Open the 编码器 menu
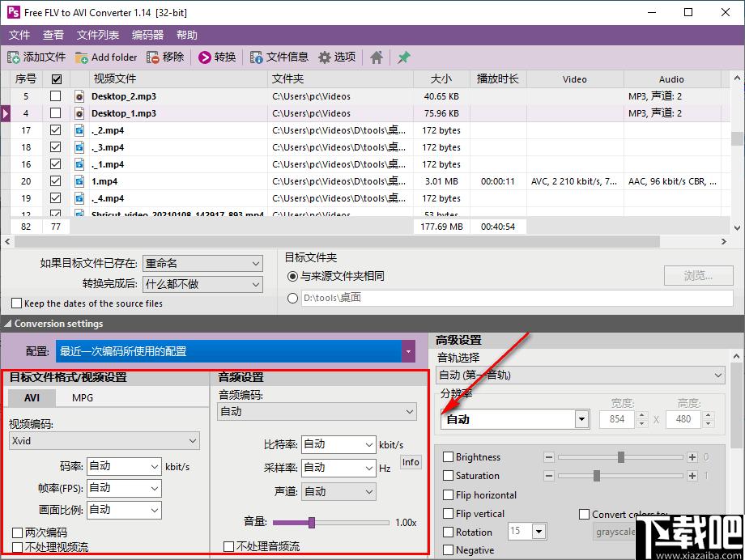Image resolution: width=745 pixels, height=560 pixels. [147, 35]
